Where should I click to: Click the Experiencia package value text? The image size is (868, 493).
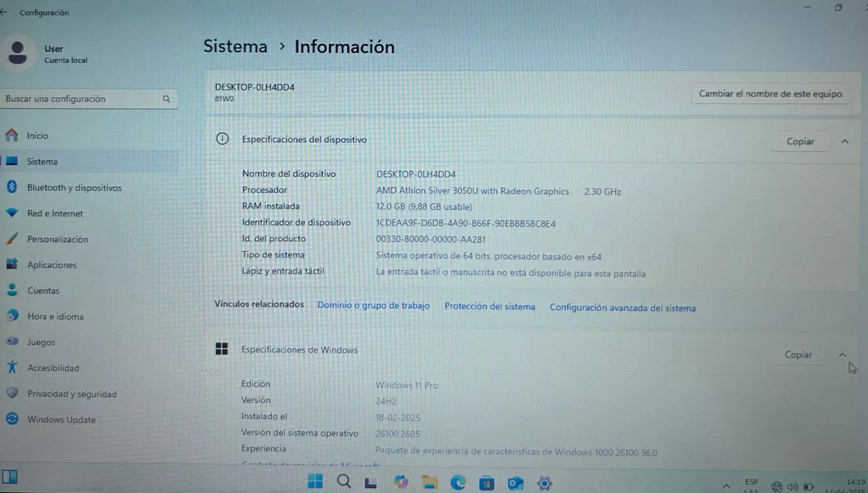pos(516,452)
